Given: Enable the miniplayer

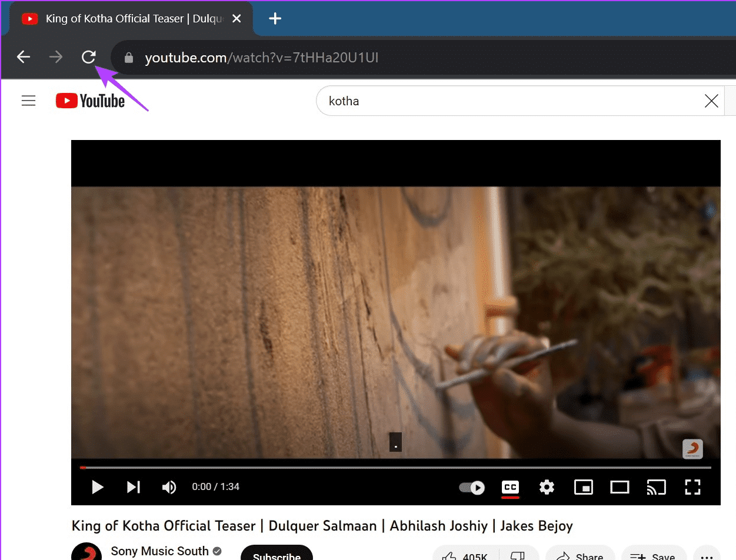Looking at the screenshot, I should (583, 487).
